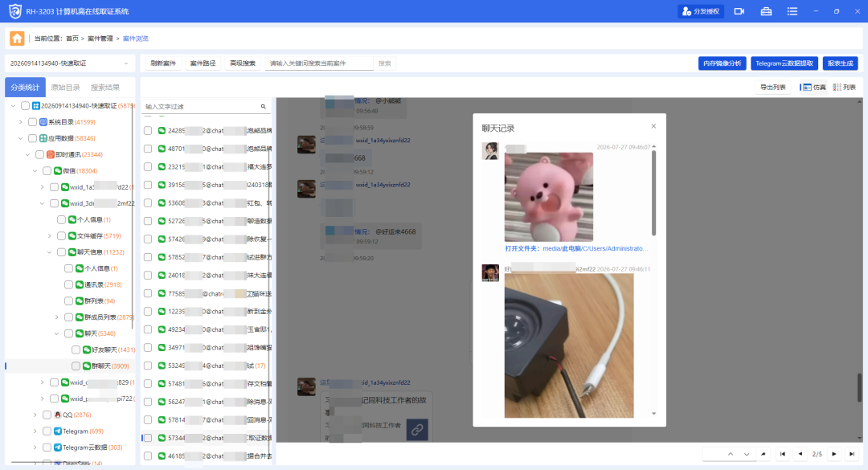Image resolution: width=868 pixels, height=470 pixels.
Task: Open the toolbox icon in title bar
Action: (x=766, y=11)
